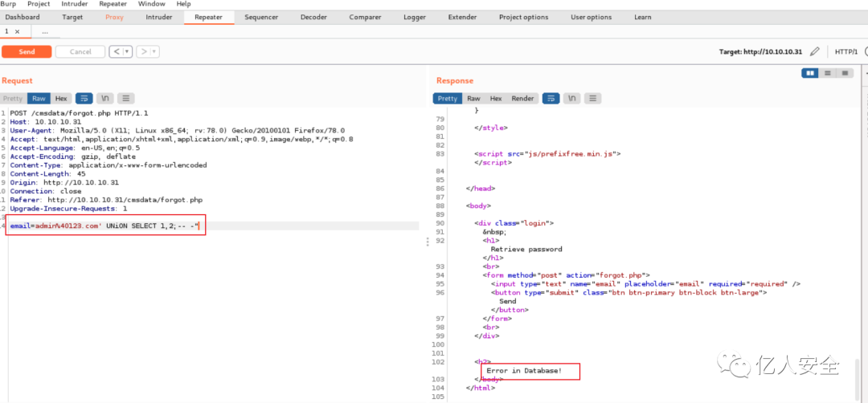This screenshot has width=868, height=403.
Task: Open the Intruder menu in menu bar
Action: pos(75,4)
